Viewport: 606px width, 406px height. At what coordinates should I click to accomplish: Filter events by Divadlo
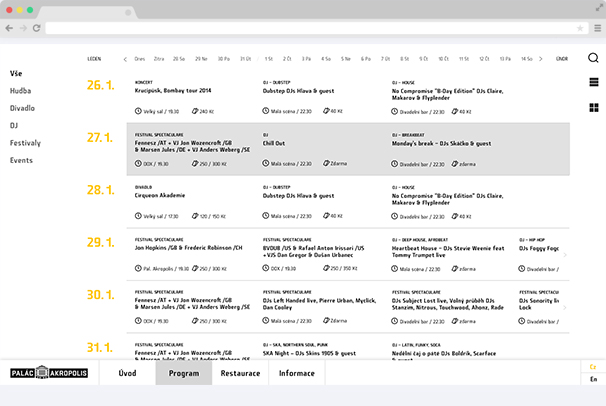[22, 108]
